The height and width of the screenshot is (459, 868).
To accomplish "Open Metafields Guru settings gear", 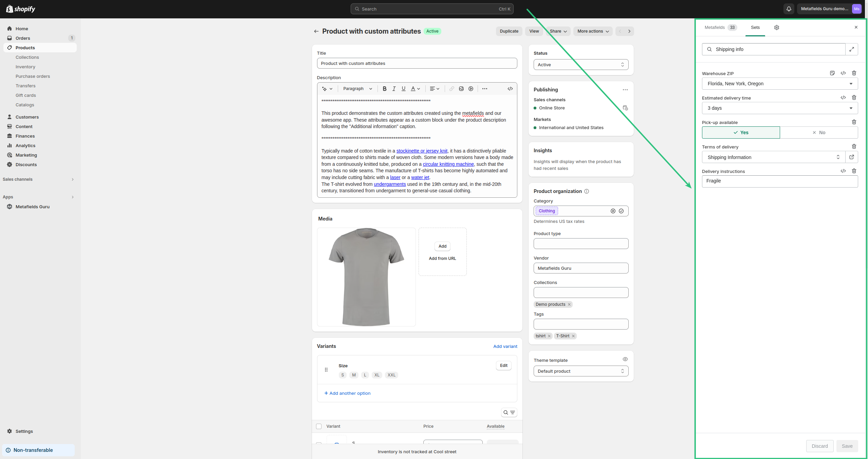I will point(776,28).
